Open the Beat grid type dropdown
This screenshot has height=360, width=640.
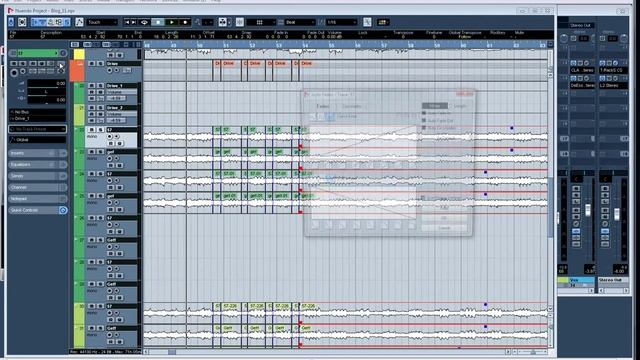[x=300, y=22]
